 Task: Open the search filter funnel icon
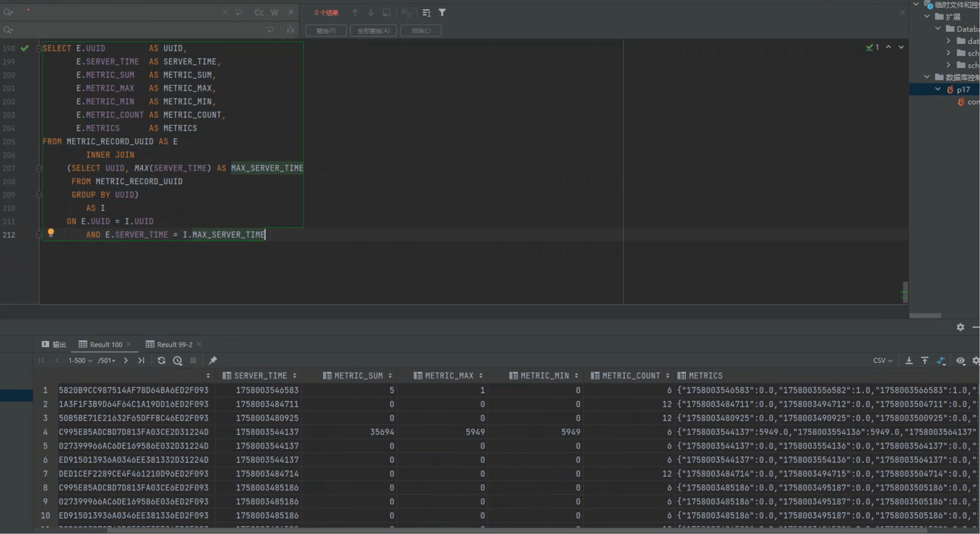[x=442, y=13]
